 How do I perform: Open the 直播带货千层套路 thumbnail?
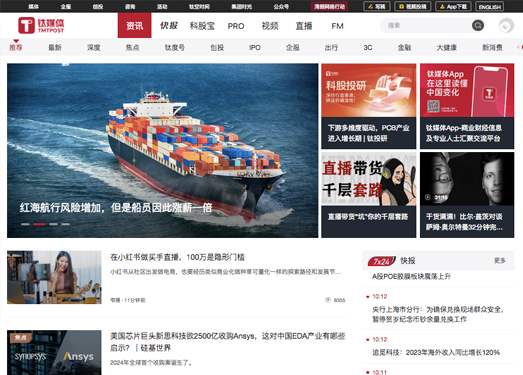[x=369, y=179]
